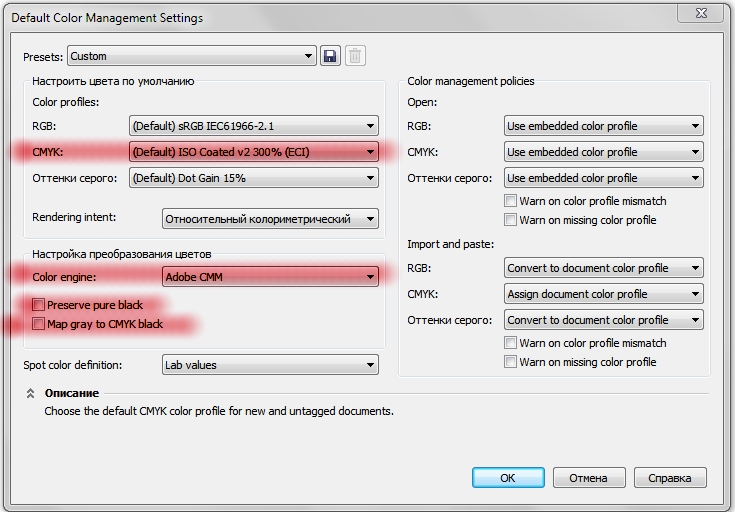Open the Dot Gain 15% grayscale dropdown
Image resolution: width=735 pixels, height=512 pixels.
(254, 178)
